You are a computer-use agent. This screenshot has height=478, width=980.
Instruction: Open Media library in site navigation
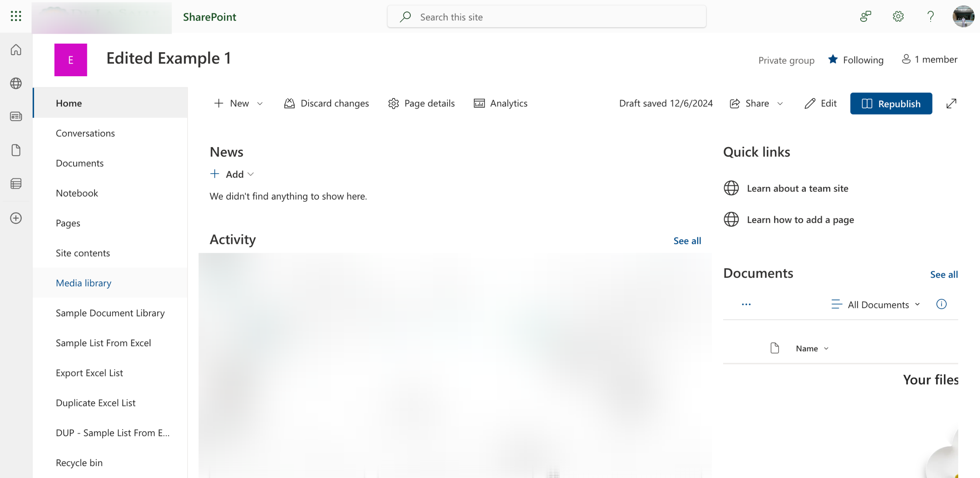point(83,283)
